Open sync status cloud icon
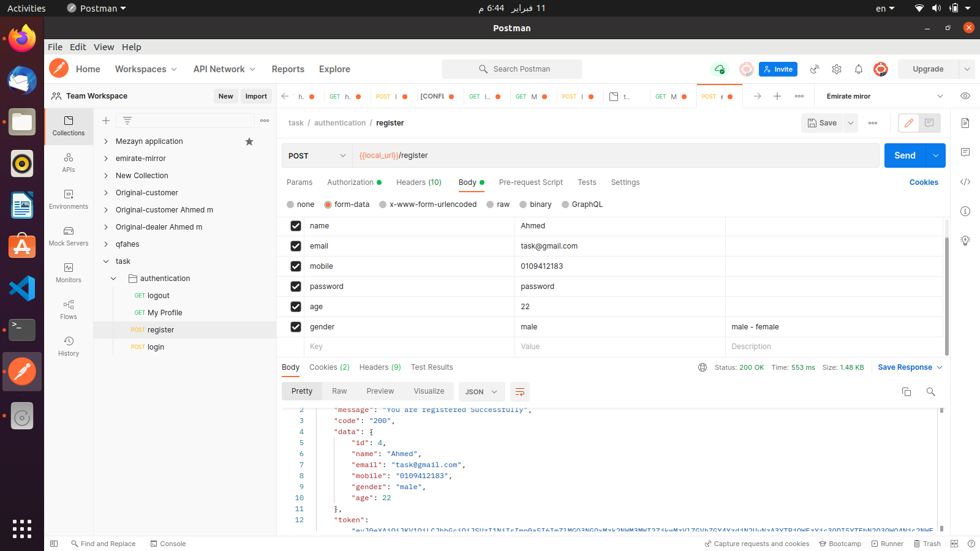Screen dimensions: 980x551 [720, 69]
